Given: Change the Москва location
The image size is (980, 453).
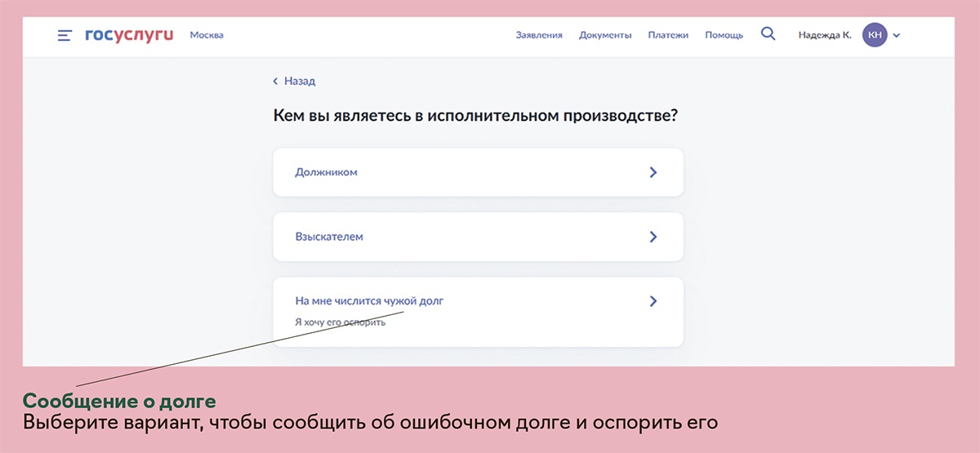Looking at the screenshot, I should pos(207,35).
